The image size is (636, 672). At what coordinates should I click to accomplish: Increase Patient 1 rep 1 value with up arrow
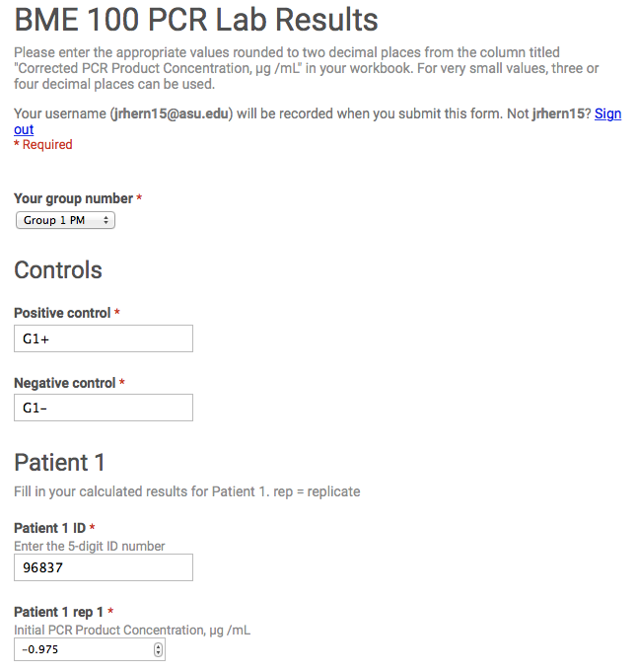[159, 645]
